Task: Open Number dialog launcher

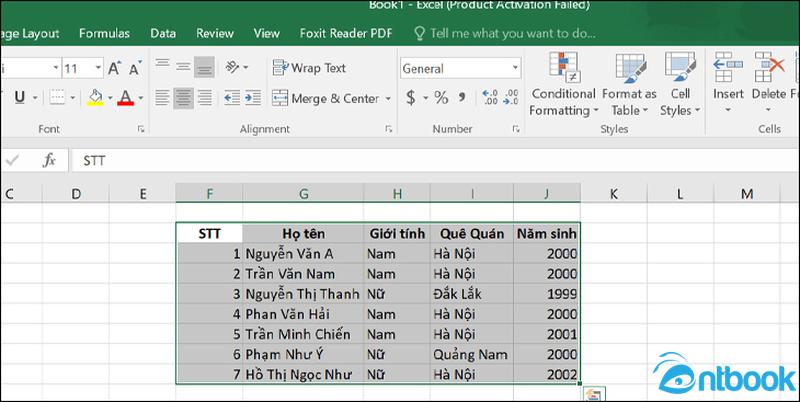Action: pyautogui.click(x=516, y=130)
